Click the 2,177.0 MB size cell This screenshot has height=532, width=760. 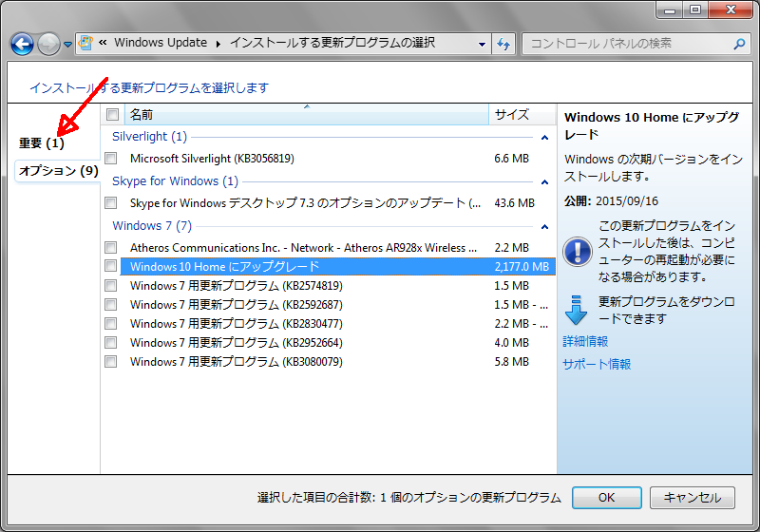click(x=522, y=267)
